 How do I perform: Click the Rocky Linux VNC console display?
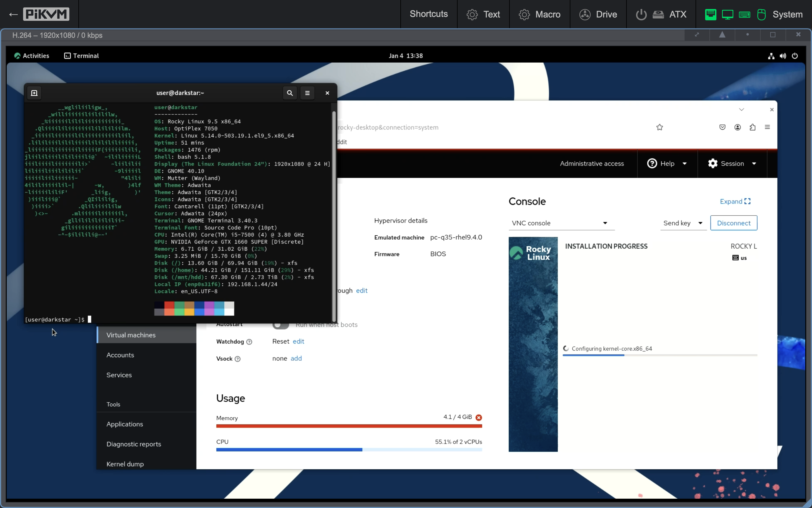(x=633, y=344)
